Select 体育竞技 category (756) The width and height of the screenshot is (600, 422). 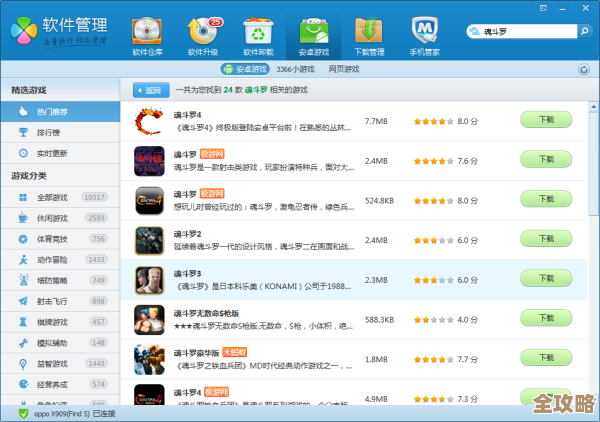point(60,239)
